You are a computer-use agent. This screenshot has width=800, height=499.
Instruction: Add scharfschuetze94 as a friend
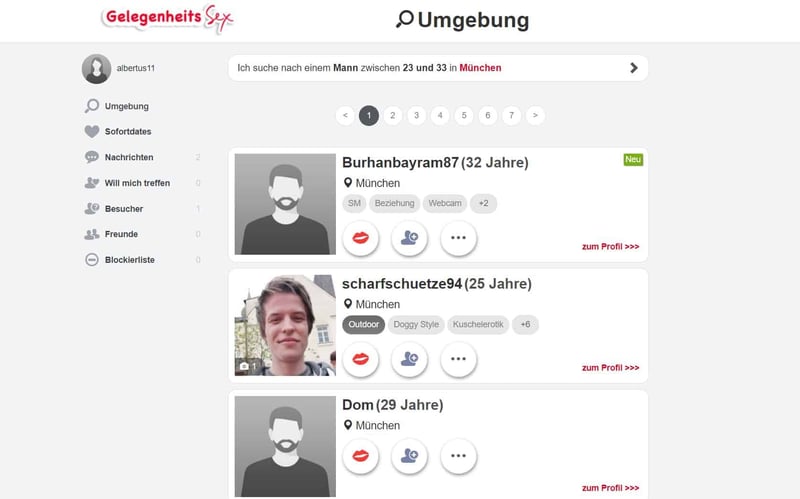tap(409, 359)
